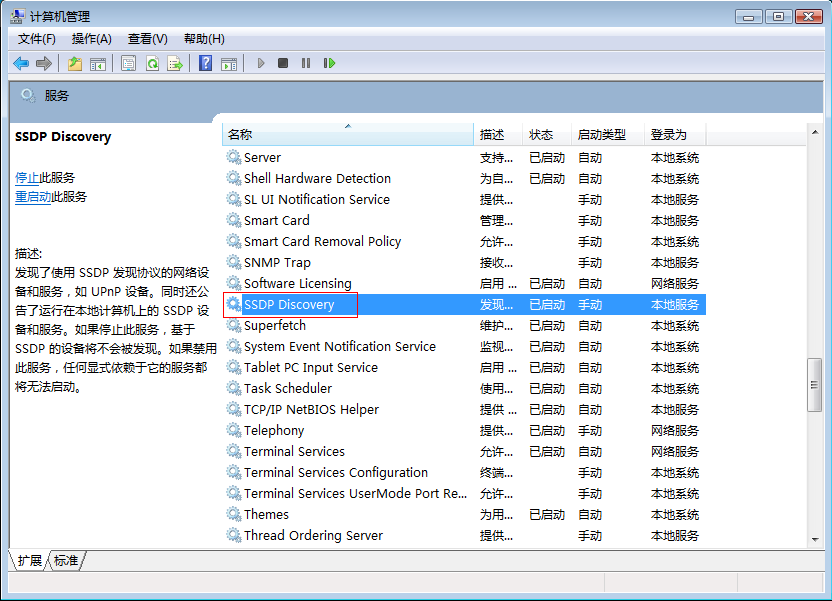Click the refresh icon
The image size is (832, 601).
(x=151, y=63)
